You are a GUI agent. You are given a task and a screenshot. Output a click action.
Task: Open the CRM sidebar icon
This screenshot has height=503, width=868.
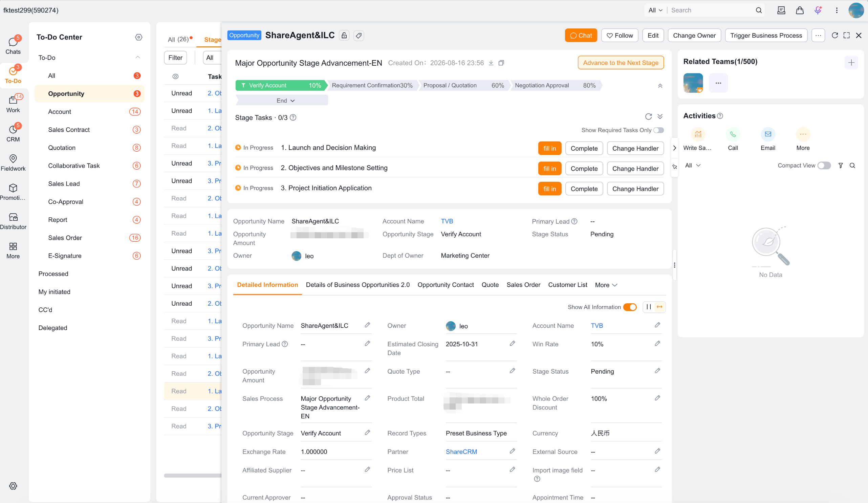13,133
